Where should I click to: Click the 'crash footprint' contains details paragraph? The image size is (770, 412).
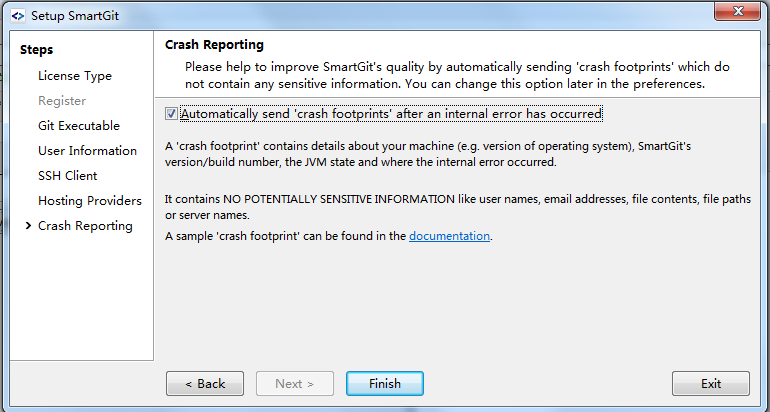428,154
